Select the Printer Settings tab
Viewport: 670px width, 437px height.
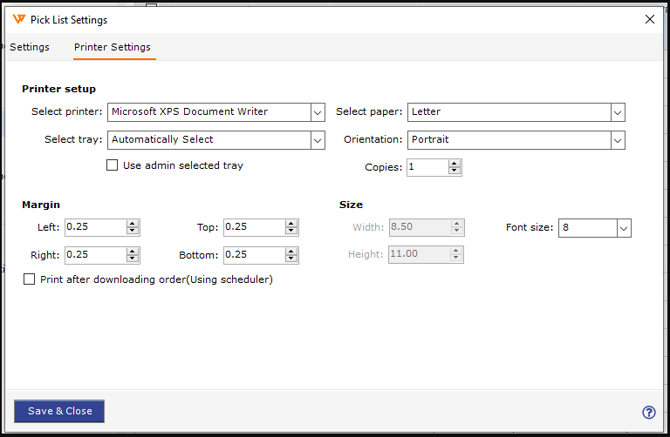pos(112,47)
